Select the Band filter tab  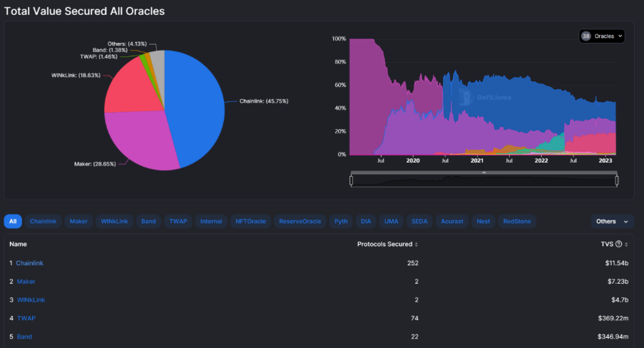click(x=148, y=222)
